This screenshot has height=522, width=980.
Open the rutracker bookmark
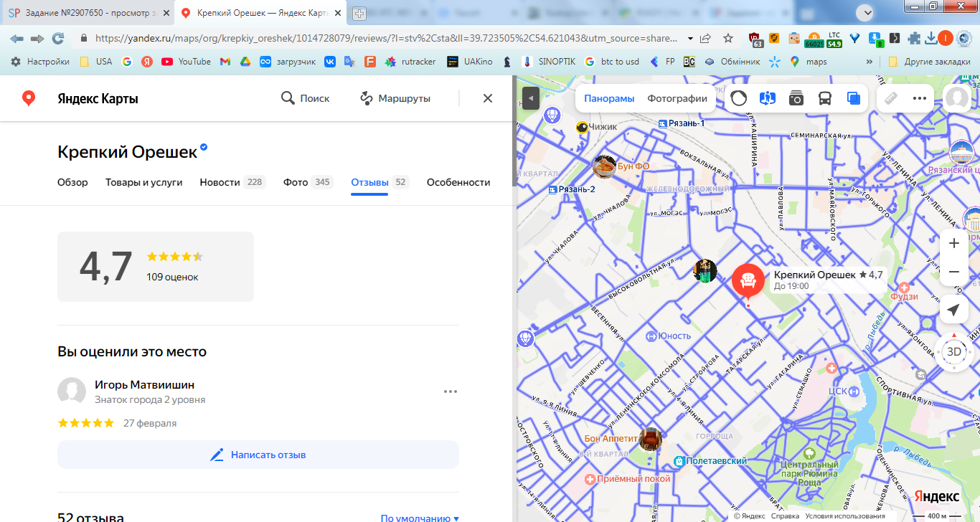tap(410, 62)
